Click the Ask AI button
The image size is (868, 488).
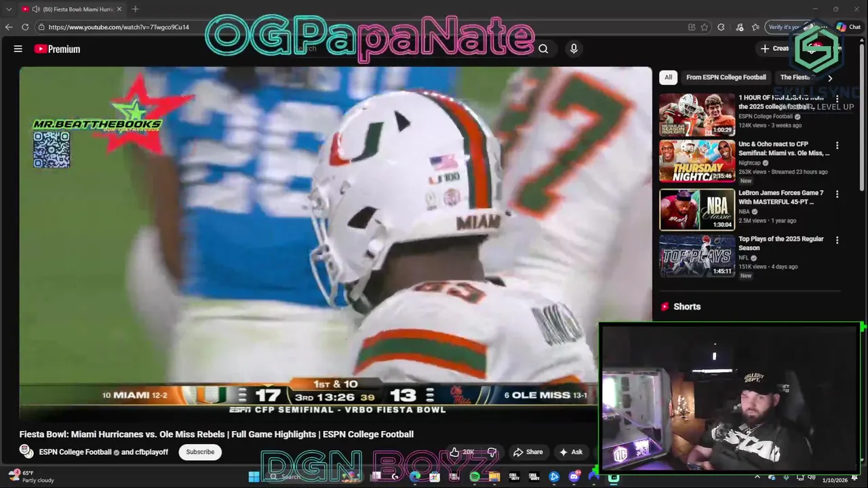point(570,452)
